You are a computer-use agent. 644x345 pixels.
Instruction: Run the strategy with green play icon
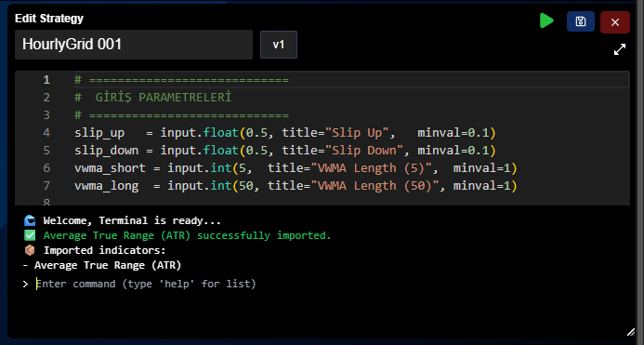[x=546, y=21]
